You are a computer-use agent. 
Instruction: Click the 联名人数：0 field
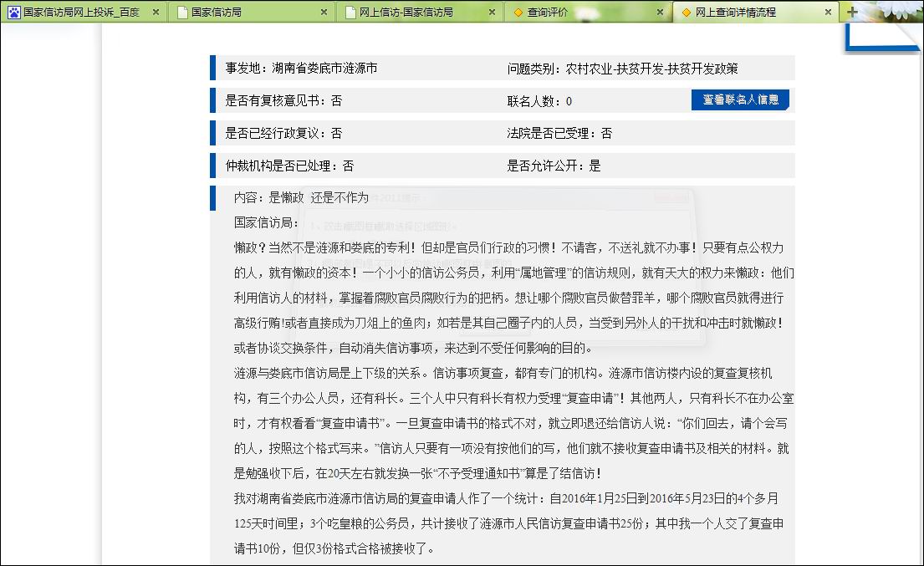coord(539,101)
